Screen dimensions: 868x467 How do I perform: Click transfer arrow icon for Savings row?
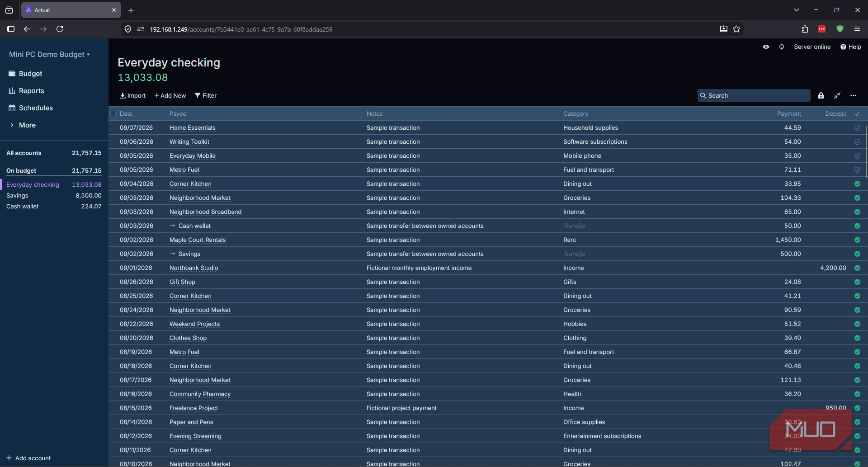click(x=173, y=254)
